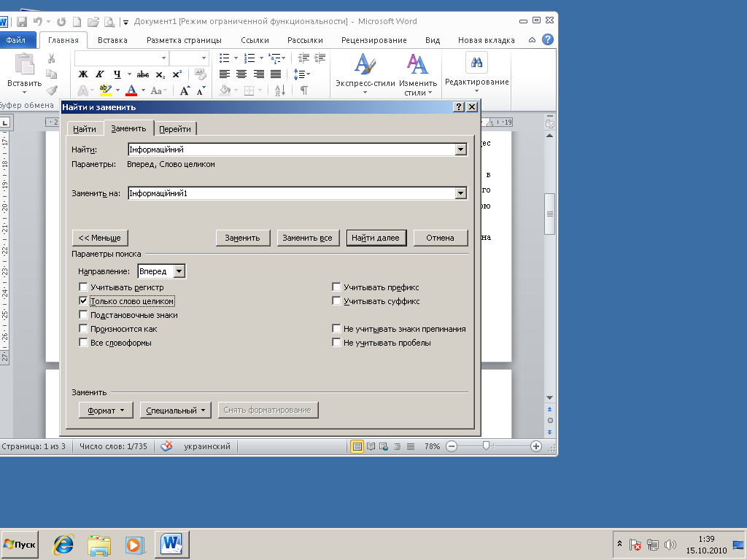Enable Учитывать регистр checkbox
The width and height of the screenshot is (747, 560).
click(x=83, y=287)
